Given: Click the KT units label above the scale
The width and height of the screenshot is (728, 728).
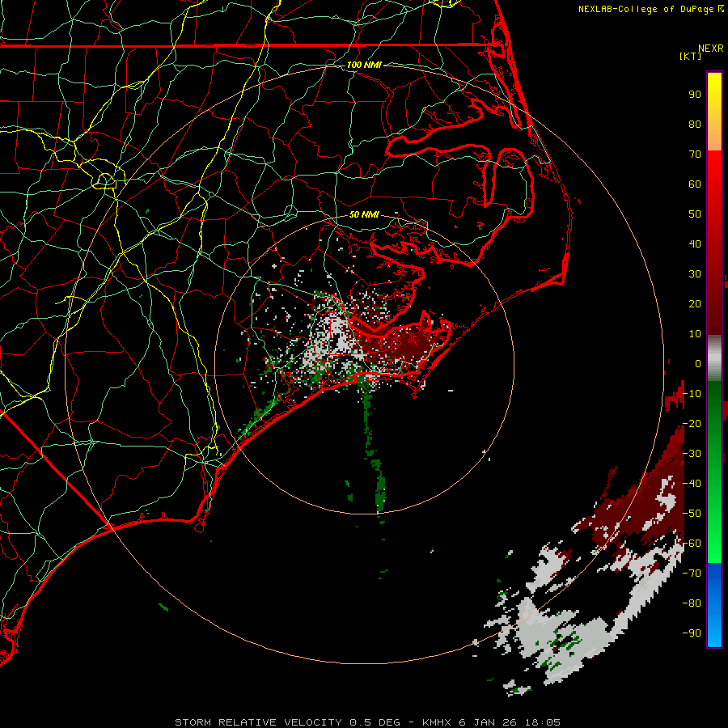Looking at the screenshot, I should (x=691, y=56).
